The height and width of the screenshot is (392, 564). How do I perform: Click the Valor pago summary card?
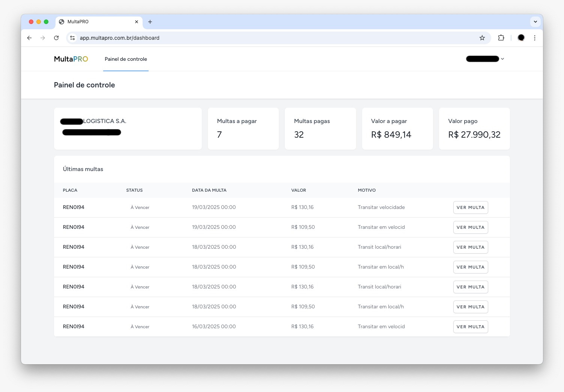click(x=474, y=129)
